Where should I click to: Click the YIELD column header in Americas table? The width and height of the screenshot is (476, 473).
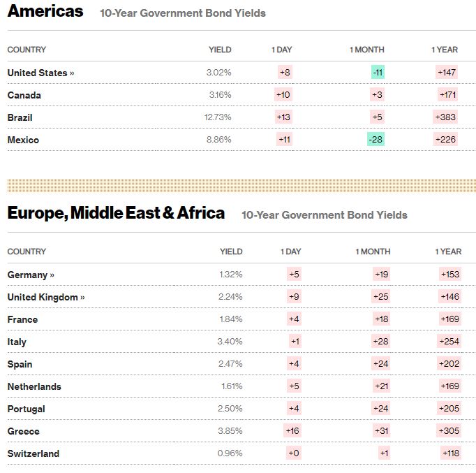220,50
